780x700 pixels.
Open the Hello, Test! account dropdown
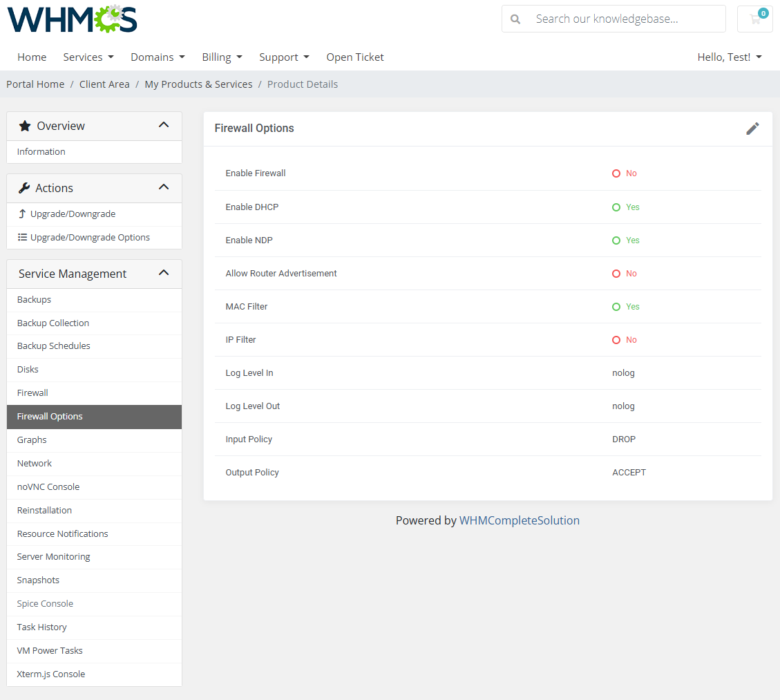pyautogui.click(x=730, y=57)
